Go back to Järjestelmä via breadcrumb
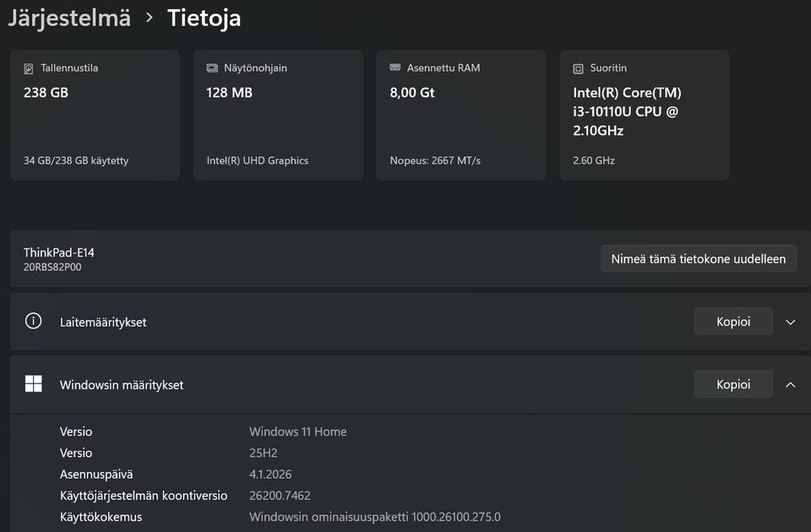The height and width of the screenshot is (532, 811). [69, 18]
